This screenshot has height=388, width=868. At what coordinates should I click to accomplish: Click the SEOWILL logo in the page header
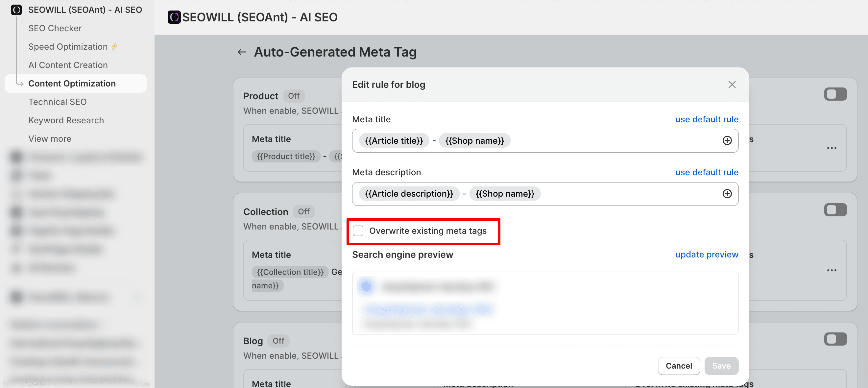click(174, 17)
